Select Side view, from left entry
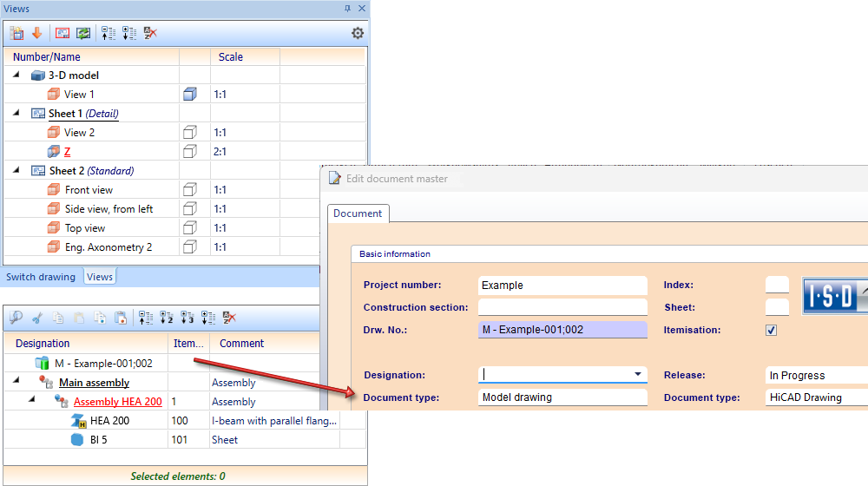The height and width of the screenshot is (486, 868). 109,208
